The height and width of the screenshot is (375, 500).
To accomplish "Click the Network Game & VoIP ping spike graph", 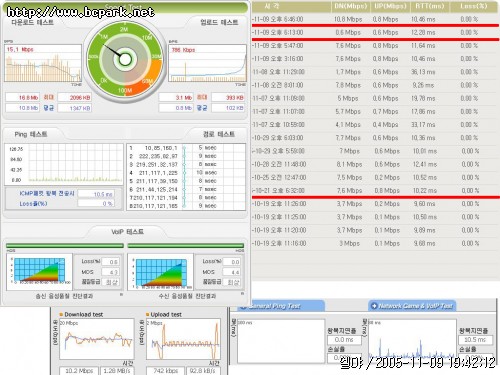I will click(412, 341).
